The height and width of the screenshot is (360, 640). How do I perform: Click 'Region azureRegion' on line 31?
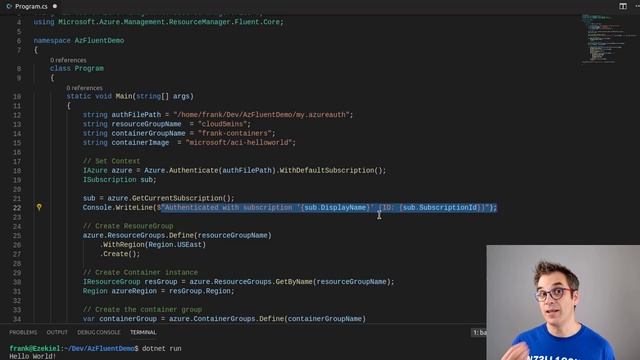(x=120, y=291)
